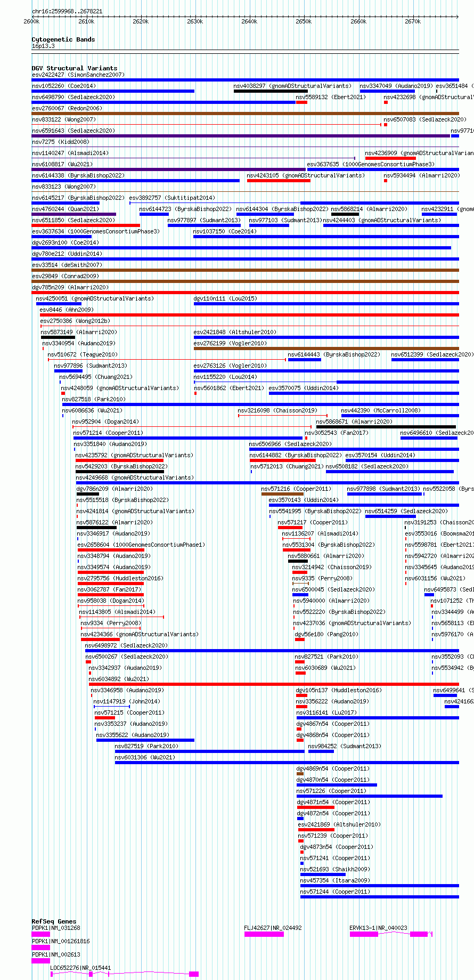Image resolution: width=474 pixels, height=980 pixels.
Task: Click the esv2422427 (SimonSanchez2007) variant label
Action: point(78,75)
